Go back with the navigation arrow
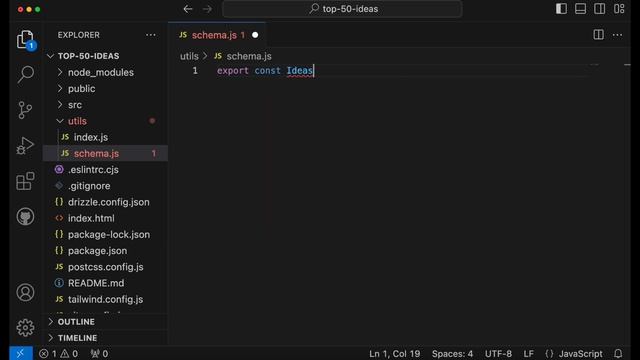Screen dimensions: 640x360 [x=188, y=9]
